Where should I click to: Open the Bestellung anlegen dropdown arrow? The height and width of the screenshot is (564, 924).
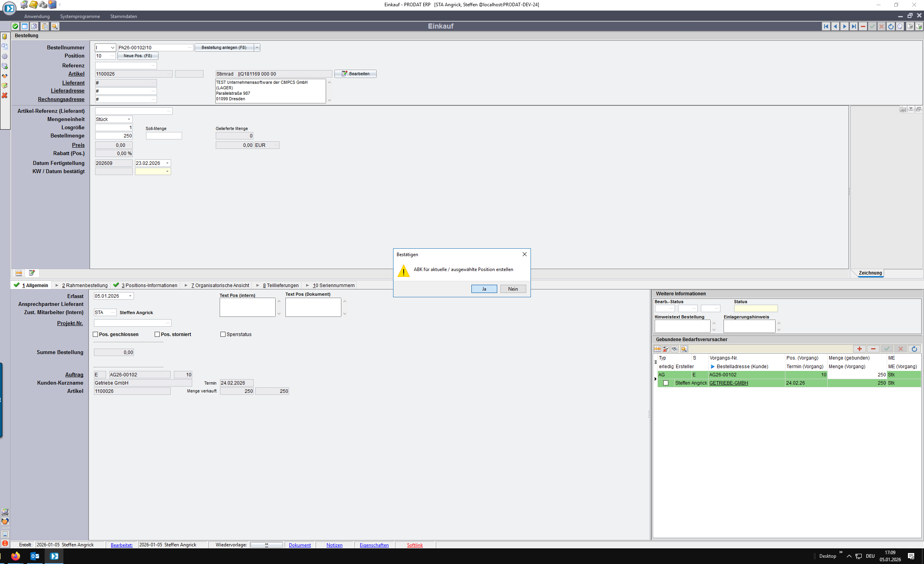point(257,47)
